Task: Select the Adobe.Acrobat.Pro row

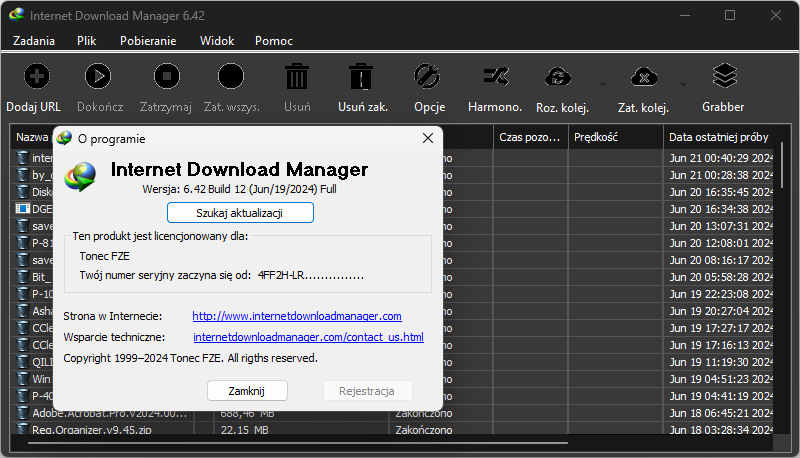Action: coord(391,413)
